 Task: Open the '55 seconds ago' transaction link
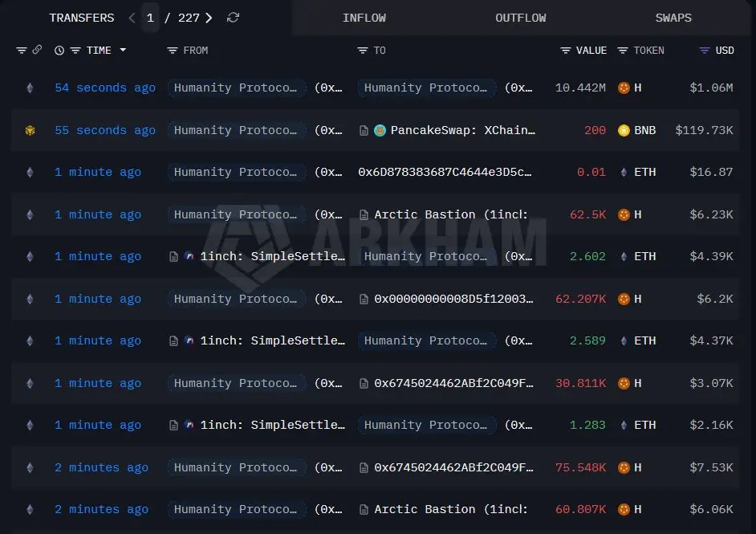[x=105, y=130]
